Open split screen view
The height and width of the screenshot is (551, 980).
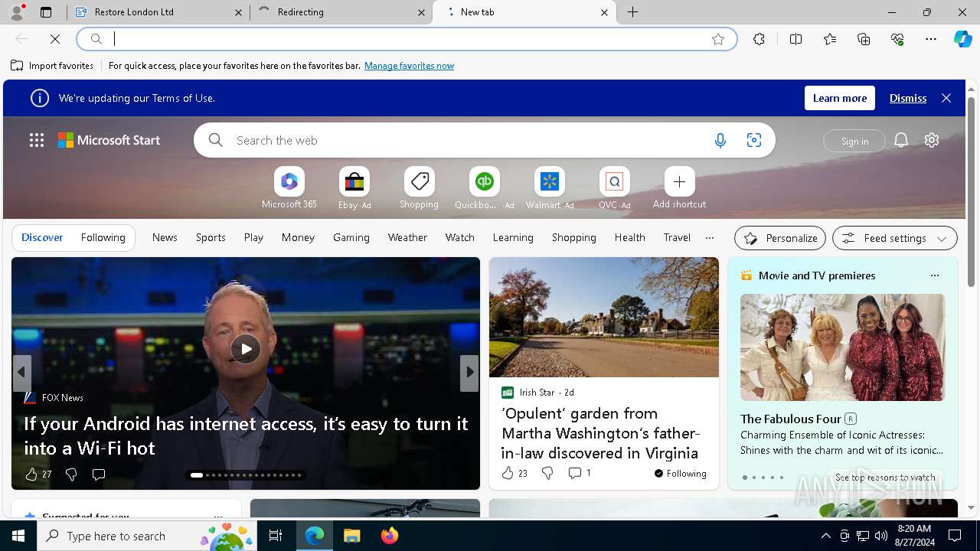pyautogui.click(x=795, y=39)
